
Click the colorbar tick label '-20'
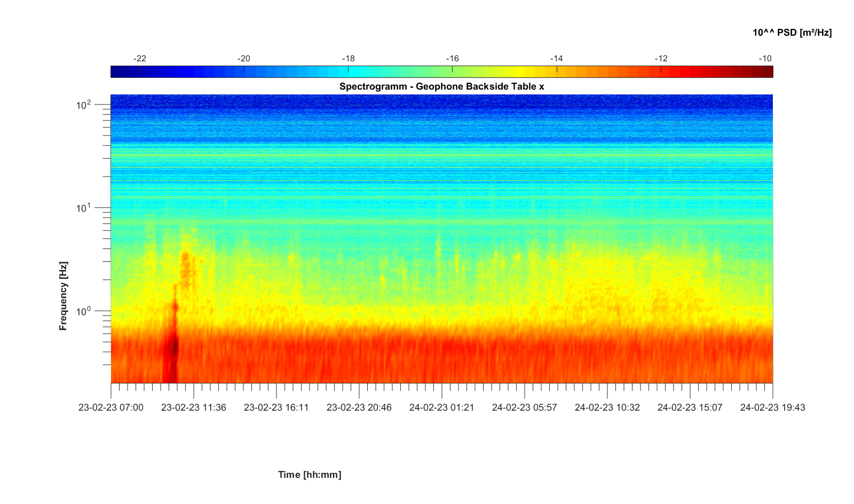(x=243, y=59)
